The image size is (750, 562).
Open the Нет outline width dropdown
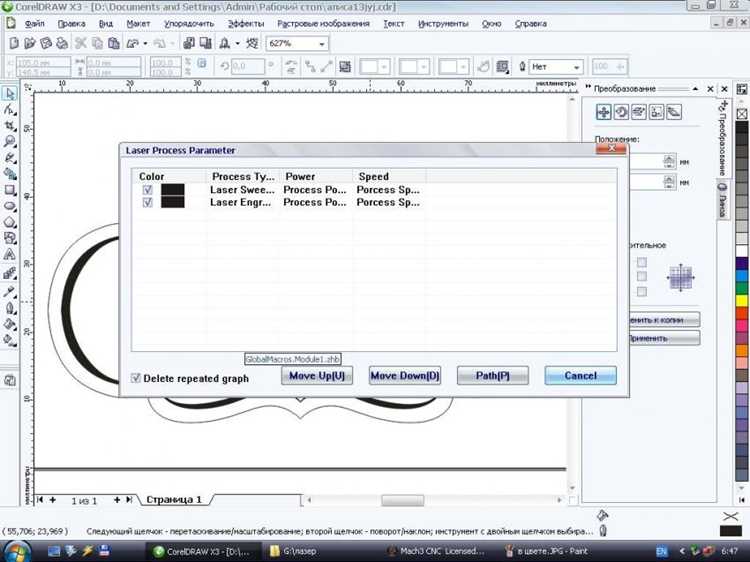556,67
